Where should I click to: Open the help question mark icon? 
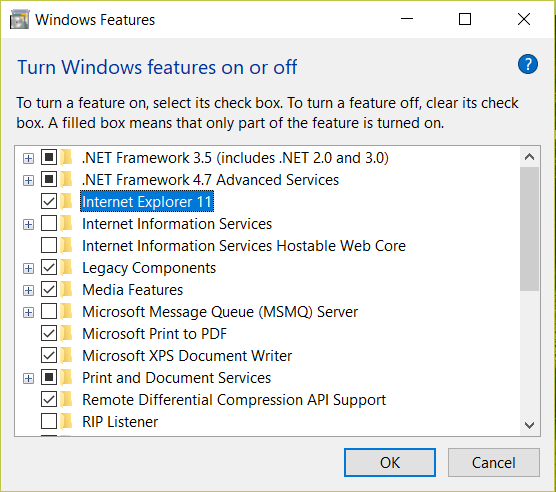coord(528,64)
